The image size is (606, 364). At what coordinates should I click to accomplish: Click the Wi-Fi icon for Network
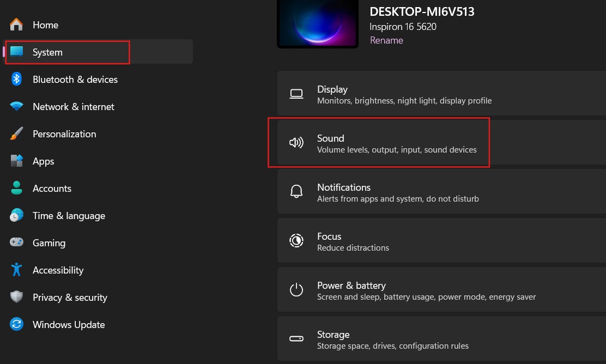[16, 106]
